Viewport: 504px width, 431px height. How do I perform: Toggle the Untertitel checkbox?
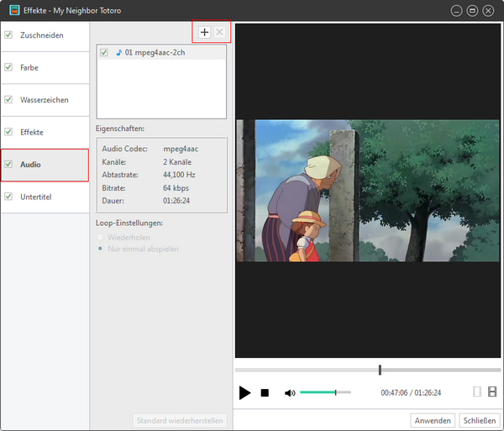[x=8, y=197]
